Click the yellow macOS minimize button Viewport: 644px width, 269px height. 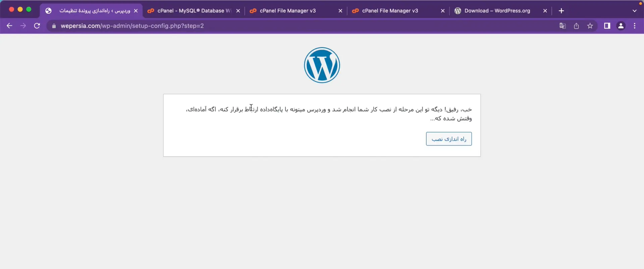coord(20,9)
